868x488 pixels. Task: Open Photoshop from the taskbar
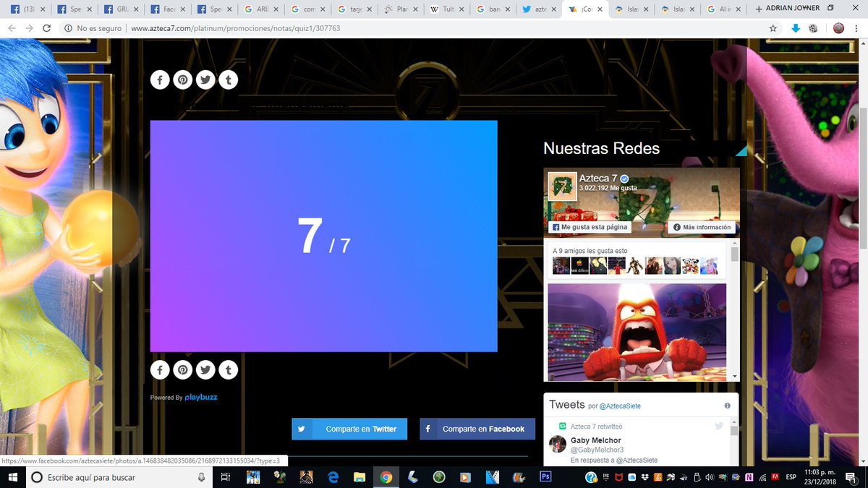(545, 477)
